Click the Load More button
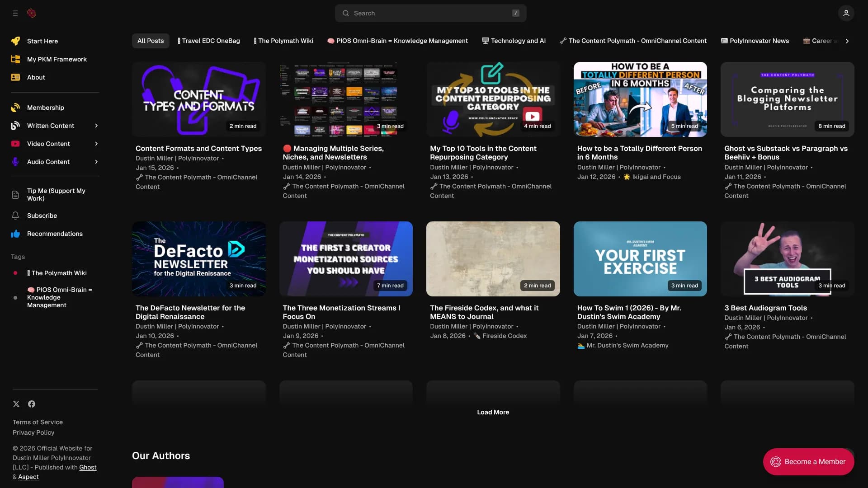The height and width of the screenshot is (488, 868). [x=493, y=412]
